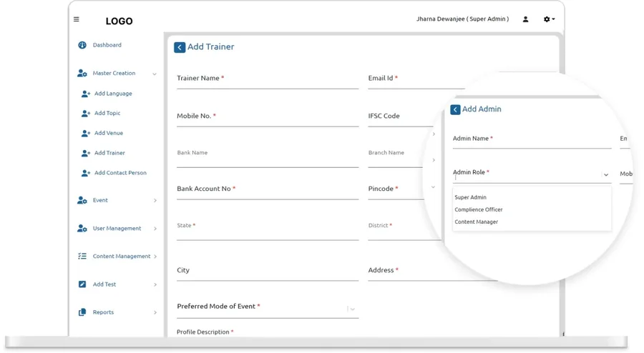This screenshot has width=644, height=353.
Task: Click the Add Test edit icon
Action: click(82, 284)
